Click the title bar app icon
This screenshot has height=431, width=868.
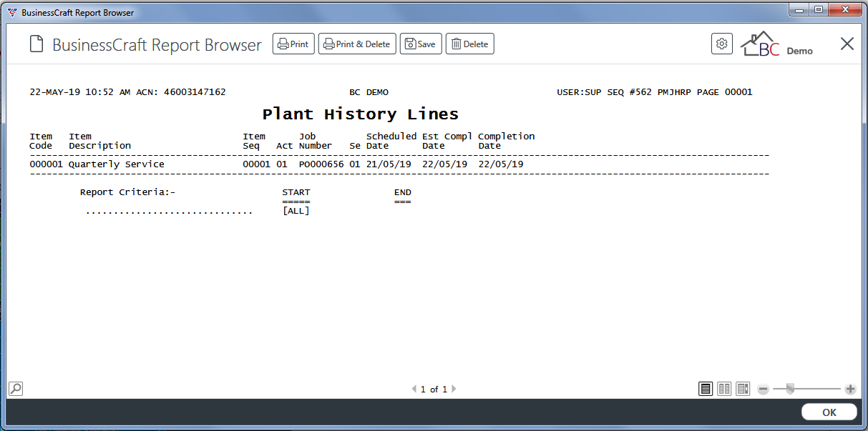click(12, 12)
